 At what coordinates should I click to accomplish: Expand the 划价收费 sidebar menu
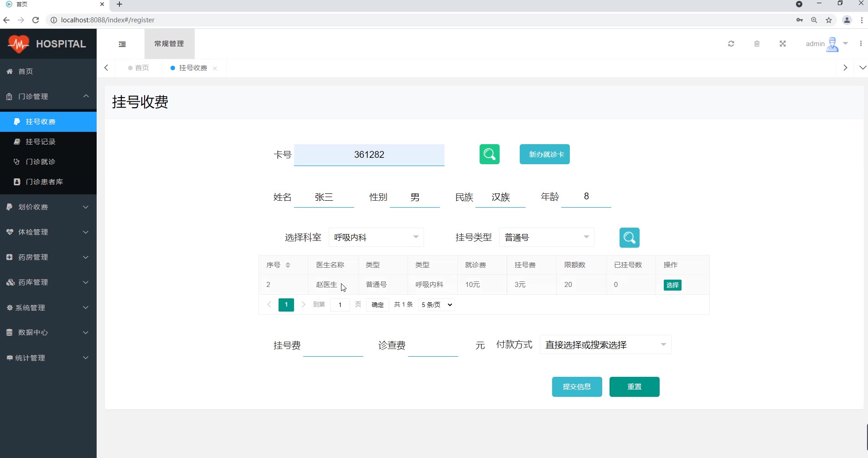tap(48, 207)
